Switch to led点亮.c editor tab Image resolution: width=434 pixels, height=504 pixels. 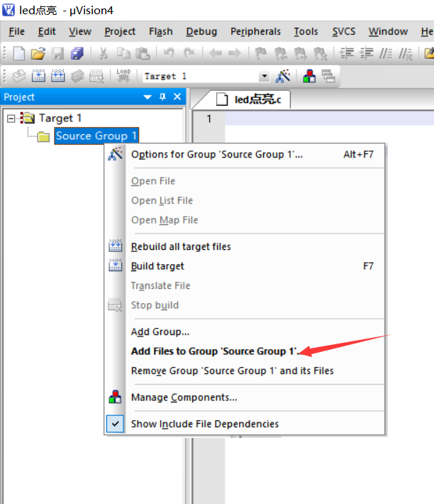250,99
